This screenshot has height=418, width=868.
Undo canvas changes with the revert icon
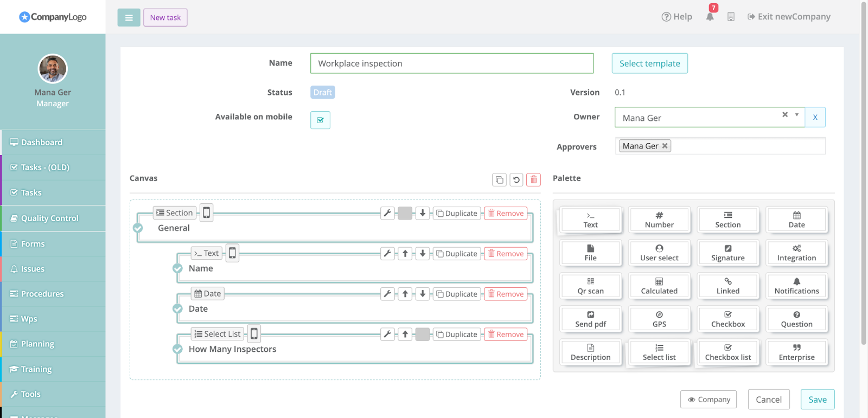click(x=516, y=179)
